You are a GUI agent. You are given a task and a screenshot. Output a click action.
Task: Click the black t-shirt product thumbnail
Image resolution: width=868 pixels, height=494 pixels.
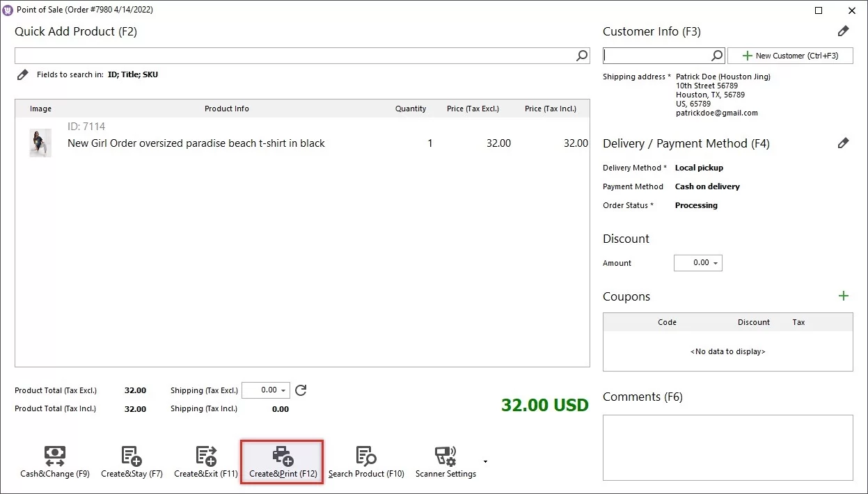(40, 142)
